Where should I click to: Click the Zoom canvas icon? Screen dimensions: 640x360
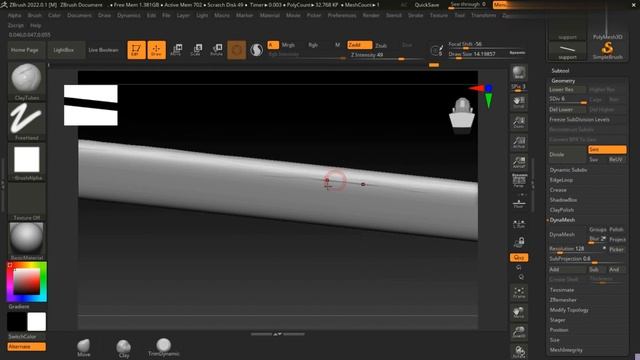click(519, 122)
